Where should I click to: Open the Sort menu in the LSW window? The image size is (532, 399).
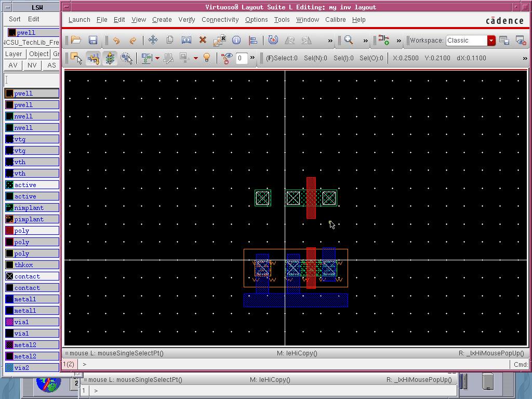(x=15, y=19)
